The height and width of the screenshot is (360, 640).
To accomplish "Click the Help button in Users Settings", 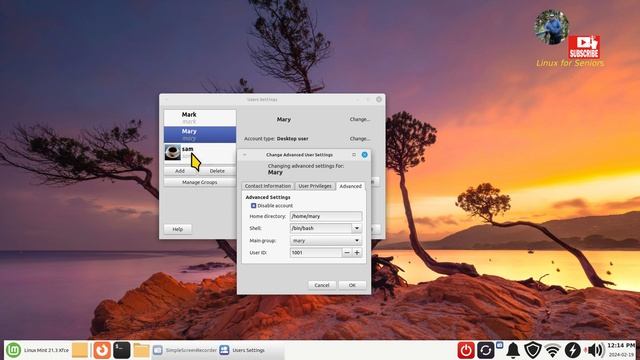I will 178,229.
